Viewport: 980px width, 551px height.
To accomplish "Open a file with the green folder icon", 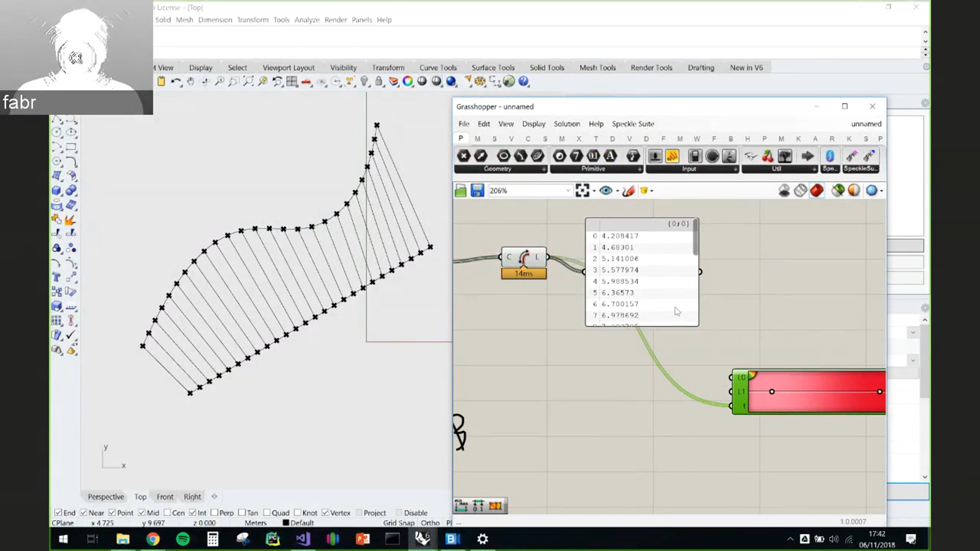I will point(461,191).
